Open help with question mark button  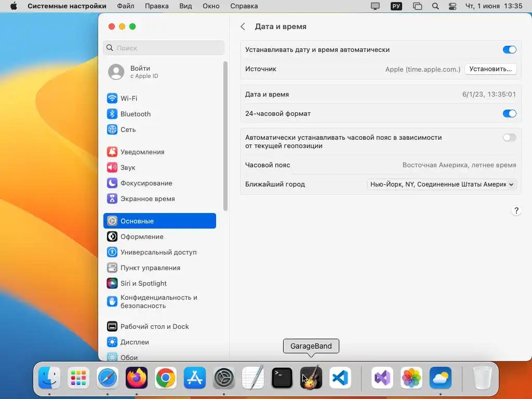click(x=516, y=211)
